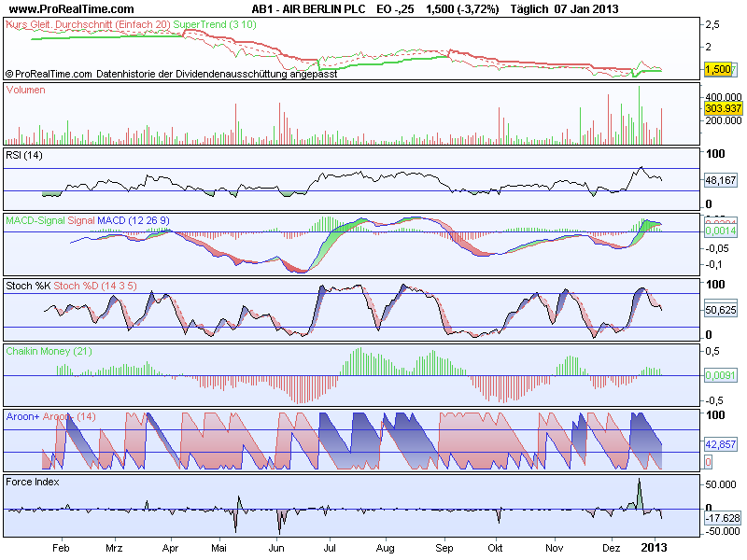Click the yellow 1,500 price value tag

point(717,69)
